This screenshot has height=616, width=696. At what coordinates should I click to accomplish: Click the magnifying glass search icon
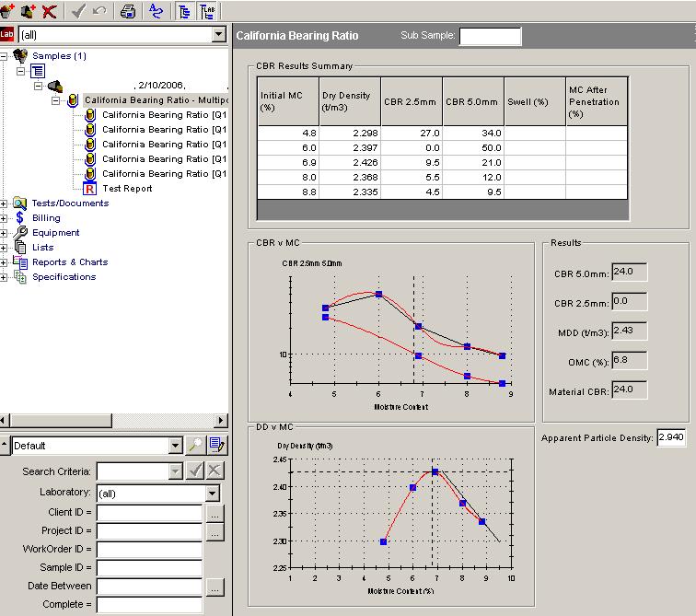pos(196,446)
